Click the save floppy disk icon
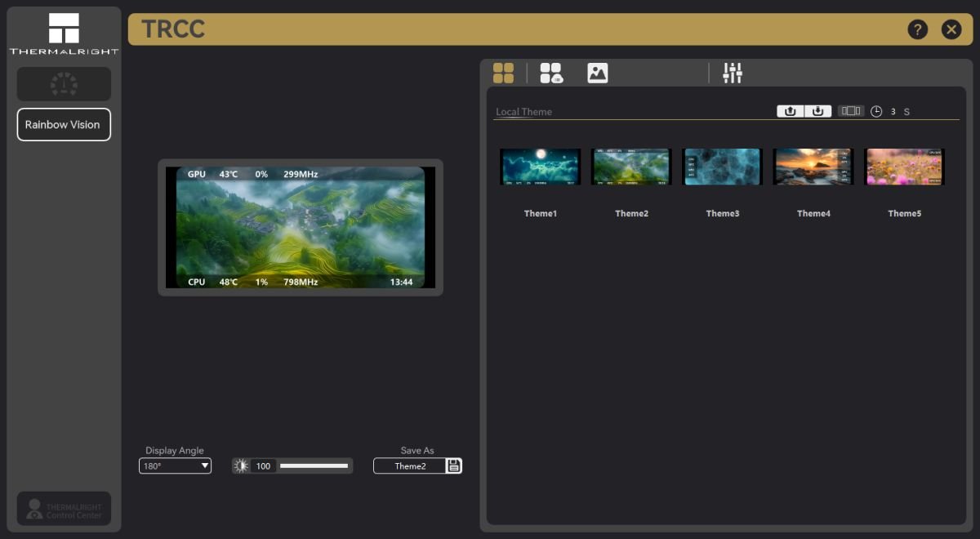980x539 pixels. (x=454, y=466)
